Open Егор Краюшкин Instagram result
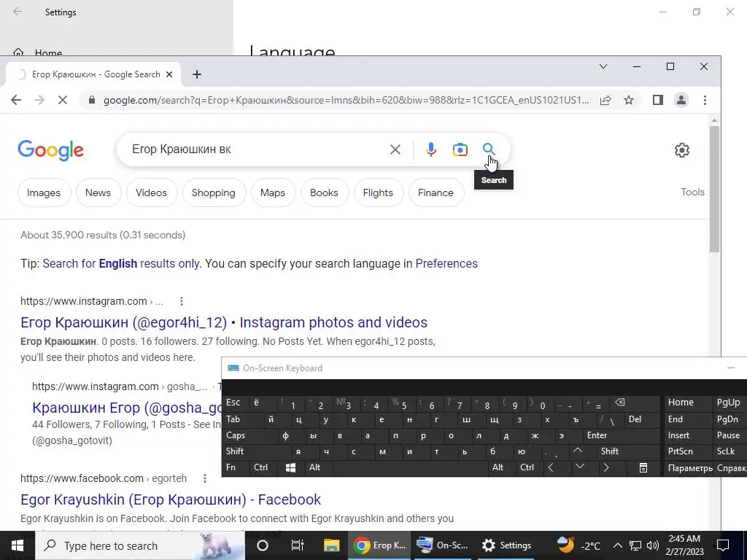The image size is (747, 560). (224, 322)
